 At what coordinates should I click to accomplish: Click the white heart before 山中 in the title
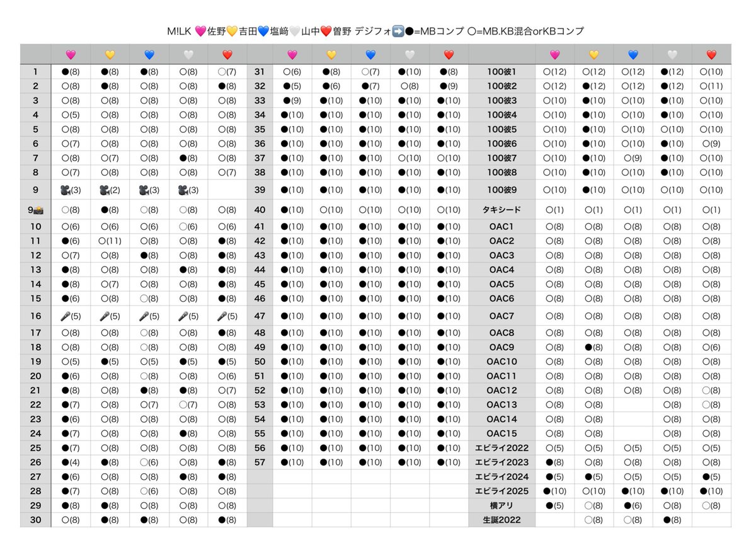[295, 31]
